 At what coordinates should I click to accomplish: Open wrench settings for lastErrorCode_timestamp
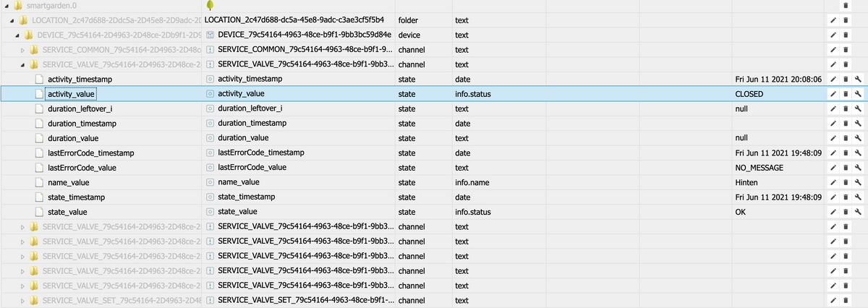(857, 153)
